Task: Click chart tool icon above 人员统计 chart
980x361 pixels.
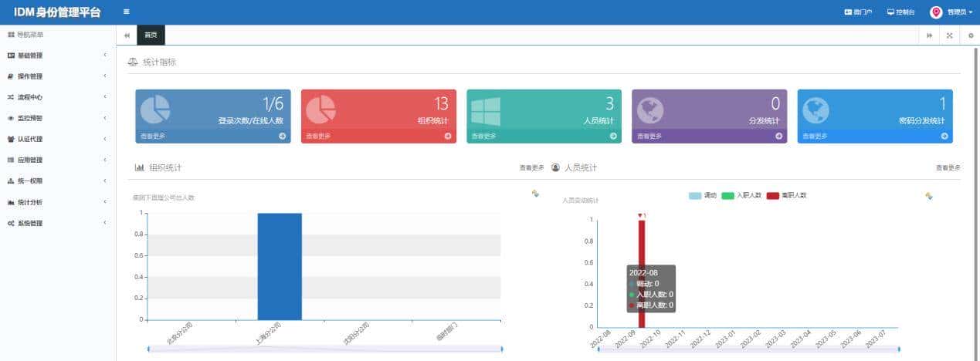Action: 929,196
